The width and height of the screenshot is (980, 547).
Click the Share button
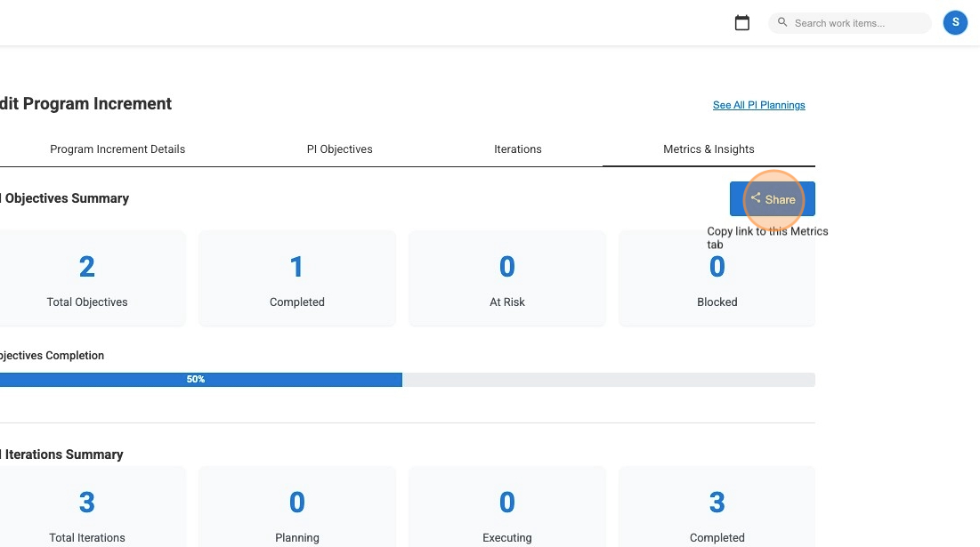tap(773, 199)
